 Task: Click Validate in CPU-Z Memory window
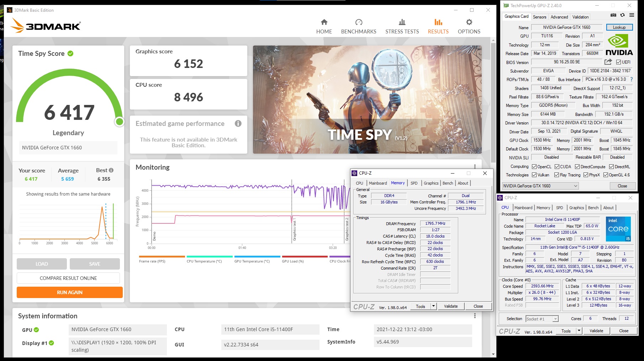pos(451,306)
